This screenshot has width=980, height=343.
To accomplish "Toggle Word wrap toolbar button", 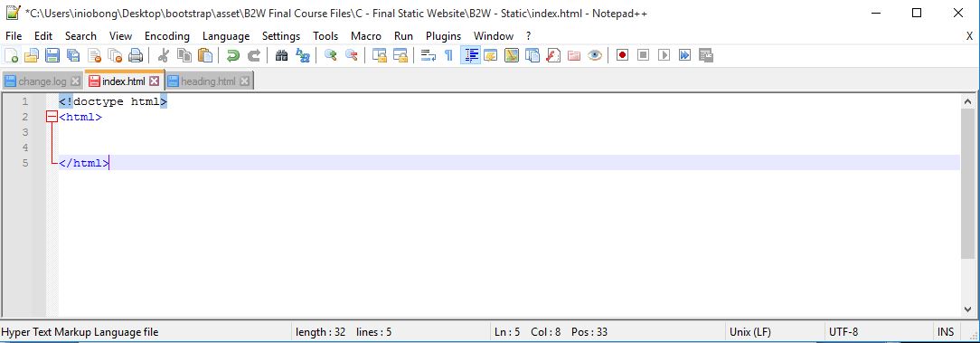I will pos(429,56).
